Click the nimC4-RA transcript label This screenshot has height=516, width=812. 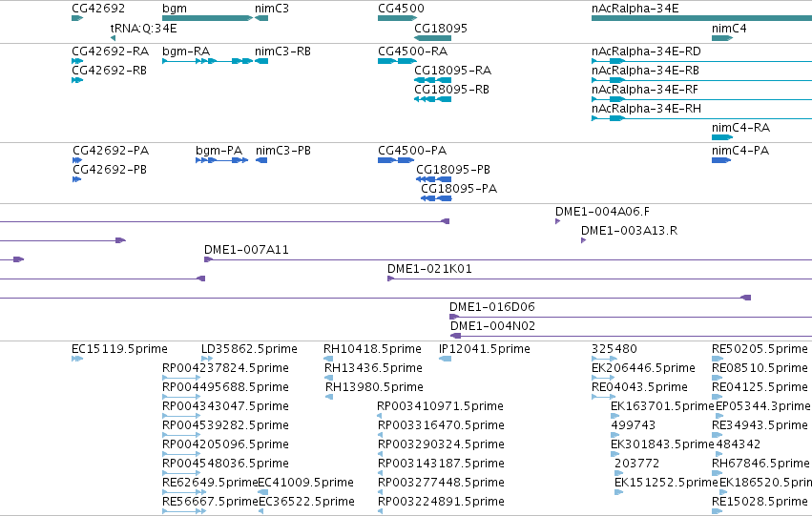740,128
